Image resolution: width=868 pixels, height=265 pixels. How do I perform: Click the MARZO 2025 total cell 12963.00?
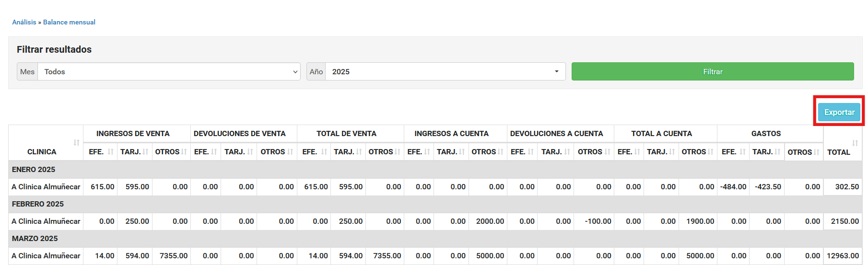(843, 256)
